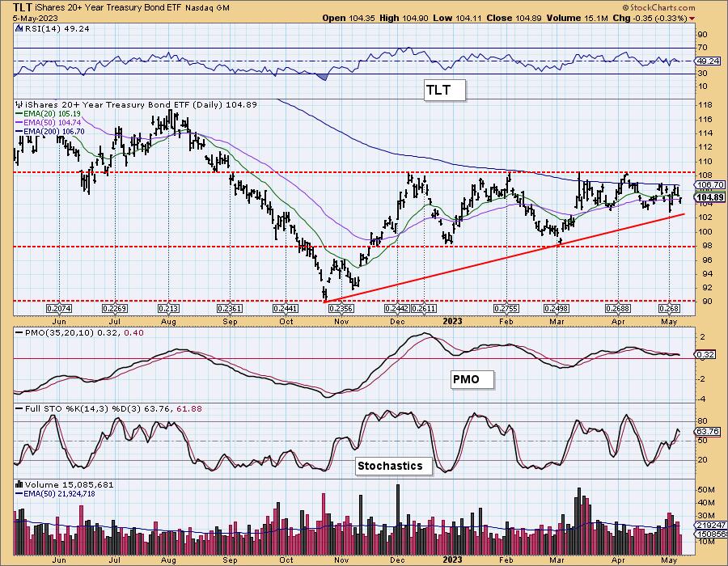Click the EMA(200) 106.70 legend entry
The width and height of the screenshot is (728, 566).
pyautogui.click(x=54, y=131)
